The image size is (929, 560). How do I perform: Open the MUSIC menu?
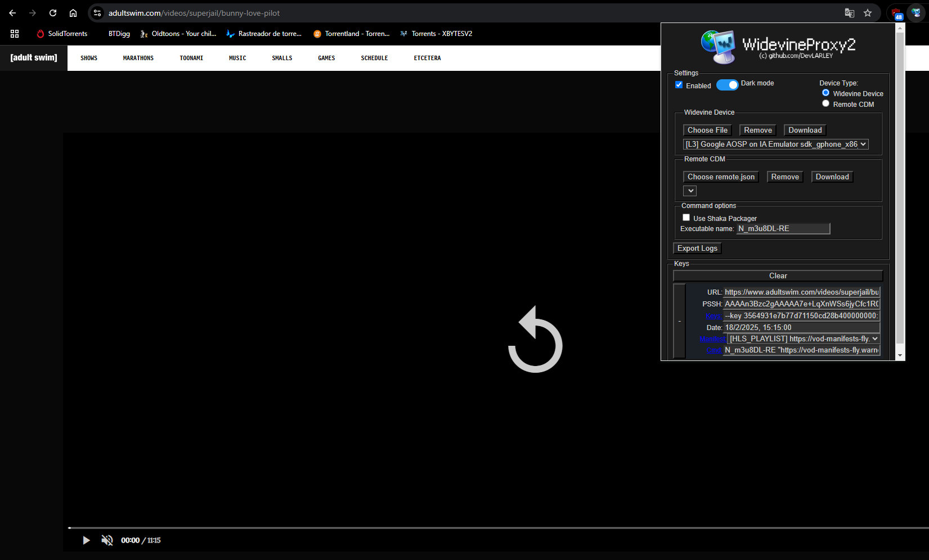click(237, 58)
